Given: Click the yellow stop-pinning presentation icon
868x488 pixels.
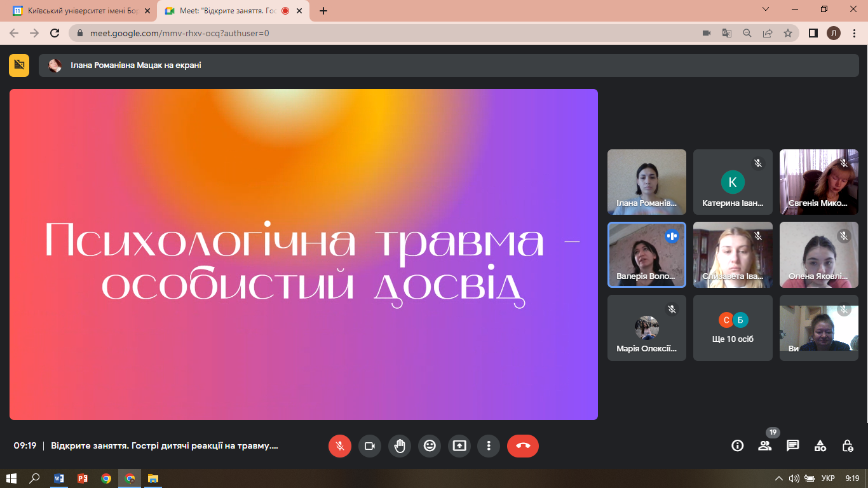Looking at the screenshot, I should 19,65.
